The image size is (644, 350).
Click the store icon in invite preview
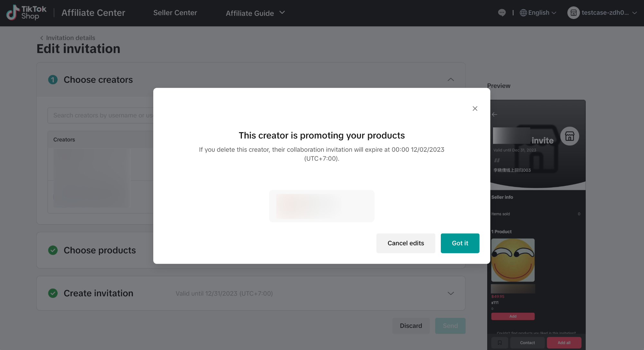tap(570, 136)
